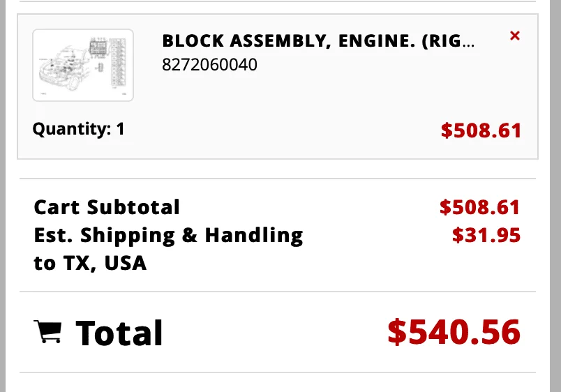The width and height of the screenshot is (561, 392).
Task: Click the Cart Subtotal amount $508.61
Action: (479, 207)
